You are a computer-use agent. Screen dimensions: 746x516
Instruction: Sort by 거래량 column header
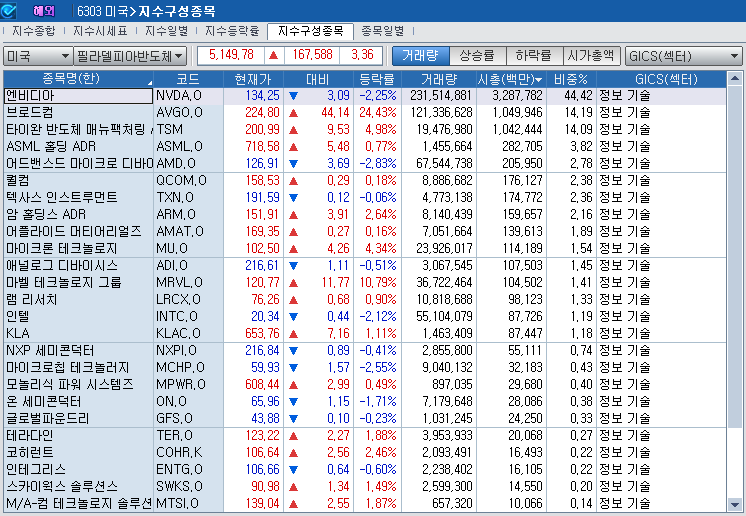[x=439, y=79]
